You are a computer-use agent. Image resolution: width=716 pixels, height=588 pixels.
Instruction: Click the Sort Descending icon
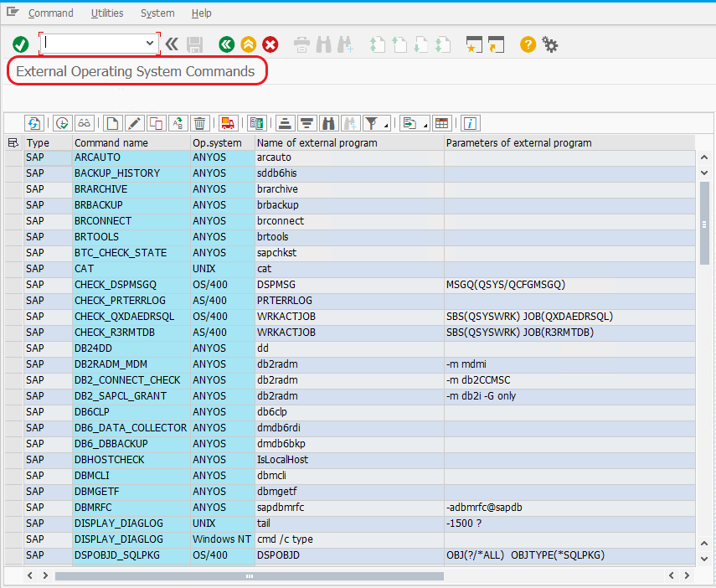(306, 123)
